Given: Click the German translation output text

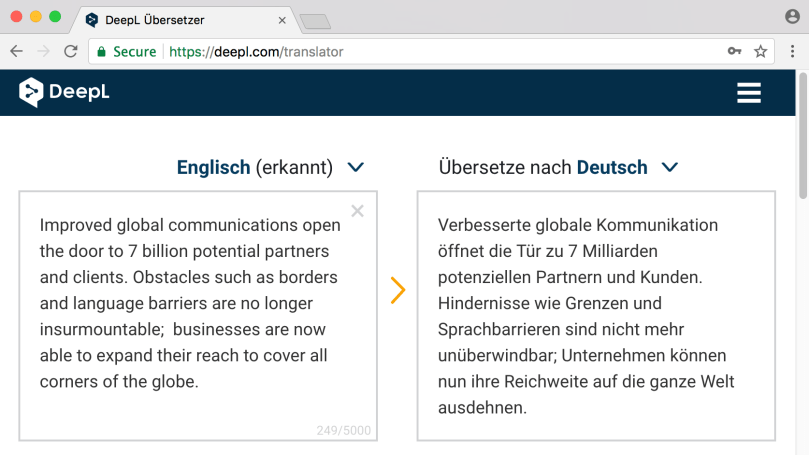Looking at the screenshot, I should point(595,315).
